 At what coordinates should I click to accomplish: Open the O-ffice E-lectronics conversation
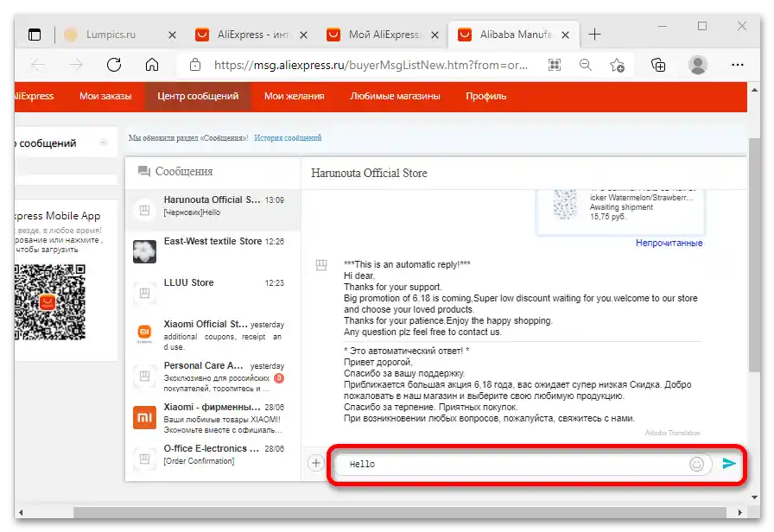[x=213, y=459]
